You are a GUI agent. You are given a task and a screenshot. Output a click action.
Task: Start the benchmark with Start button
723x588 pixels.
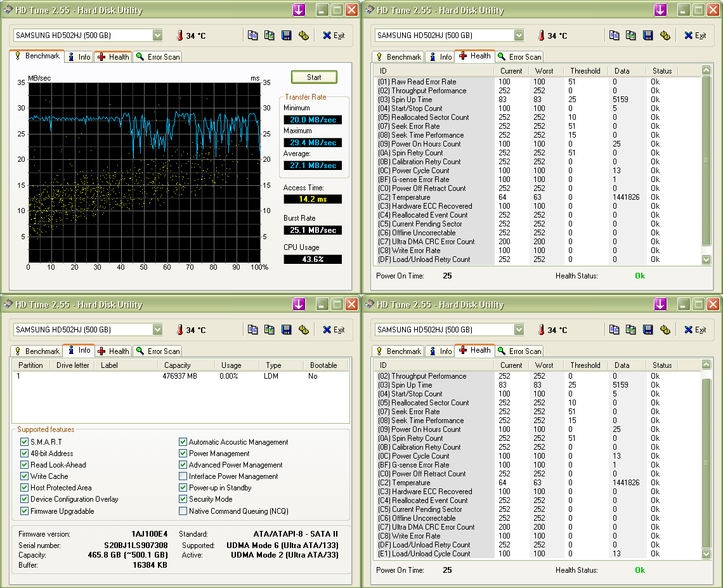click(x=314, y=77)
